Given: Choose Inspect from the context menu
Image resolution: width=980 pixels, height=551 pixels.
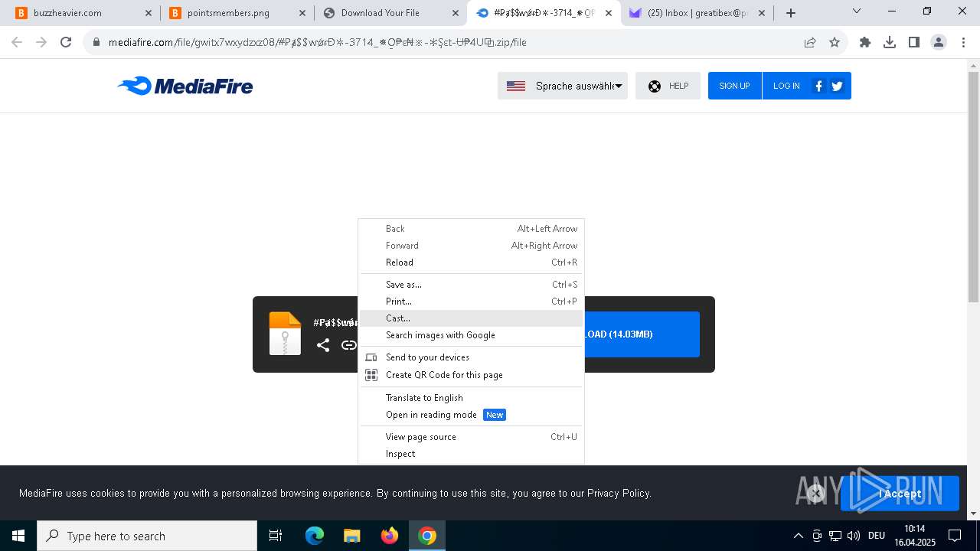Looking at the screenshot, I should [471, 454].
